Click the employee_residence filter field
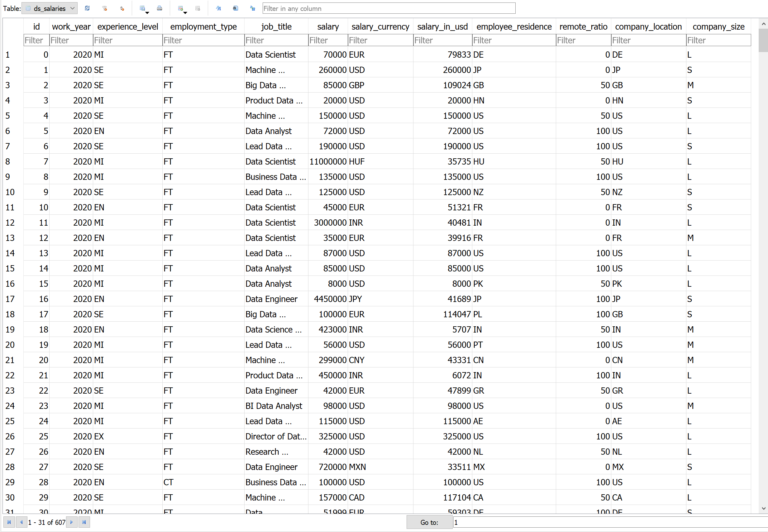 [x=514, y=40]
